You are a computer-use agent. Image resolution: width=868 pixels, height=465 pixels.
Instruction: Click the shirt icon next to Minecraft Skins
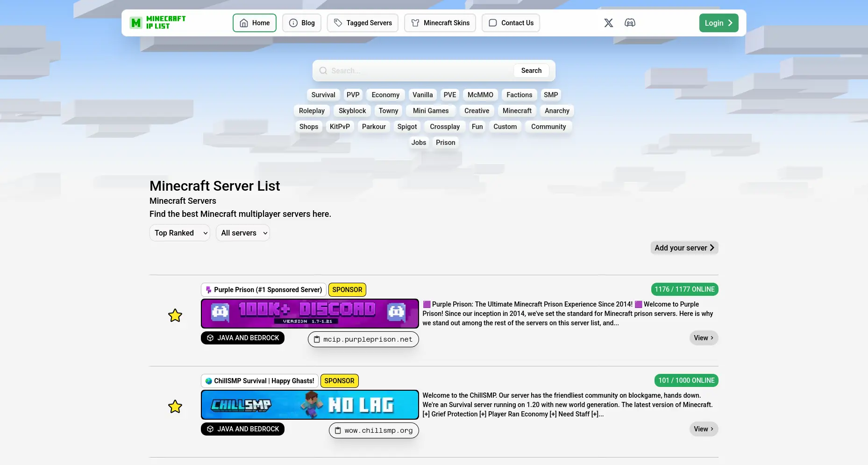tap(415, 22)
